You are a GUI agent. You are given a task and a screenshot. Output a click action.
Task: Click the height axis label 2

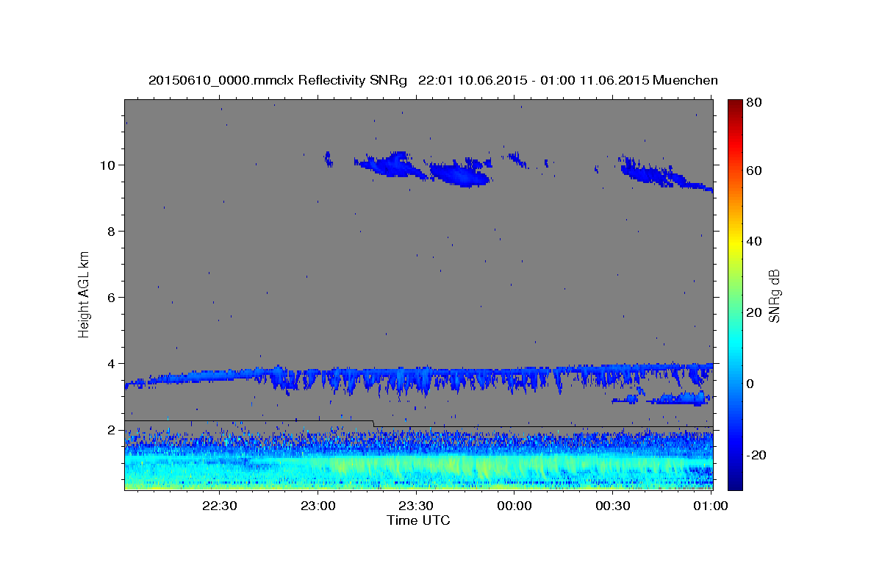tap(113, 429)
